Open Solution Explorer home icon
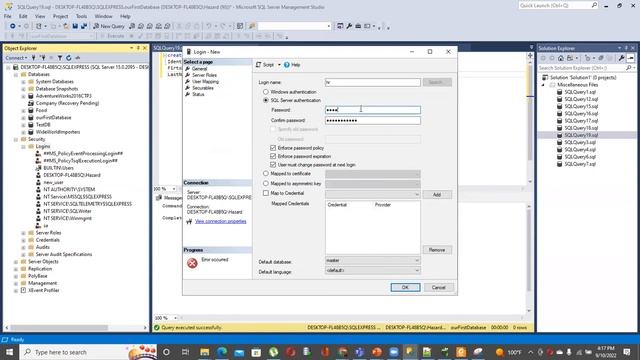Image resolution: width=640 pixels, height=360 pixels. [561, 58]
